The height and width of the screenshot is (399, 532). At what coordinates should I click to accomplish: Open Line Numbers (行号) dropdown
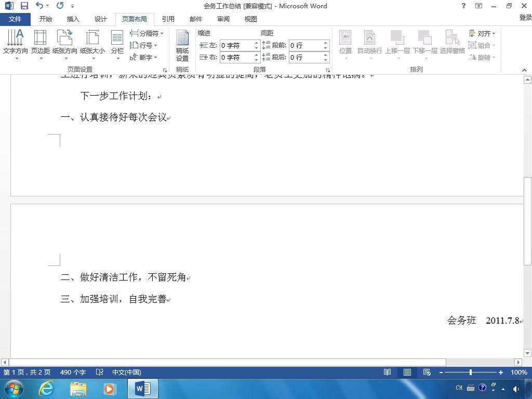[x=143, y=45]
